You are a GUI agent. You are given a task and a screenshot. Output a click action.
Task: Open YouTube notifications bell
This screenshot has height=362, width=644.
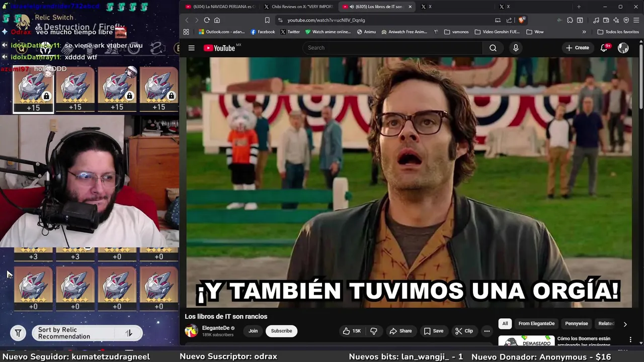(x=604, y=48)
